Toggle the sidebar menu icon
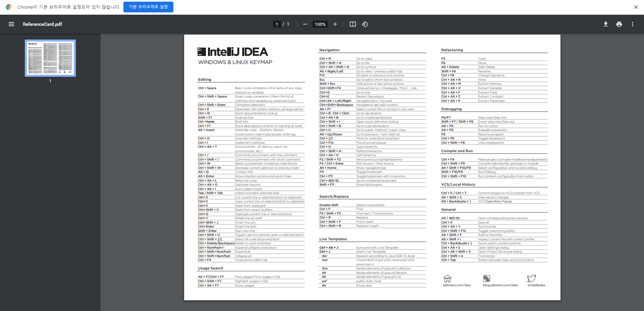Image resolution: width=644 pixels, height=311 pixels. [11, 24]
